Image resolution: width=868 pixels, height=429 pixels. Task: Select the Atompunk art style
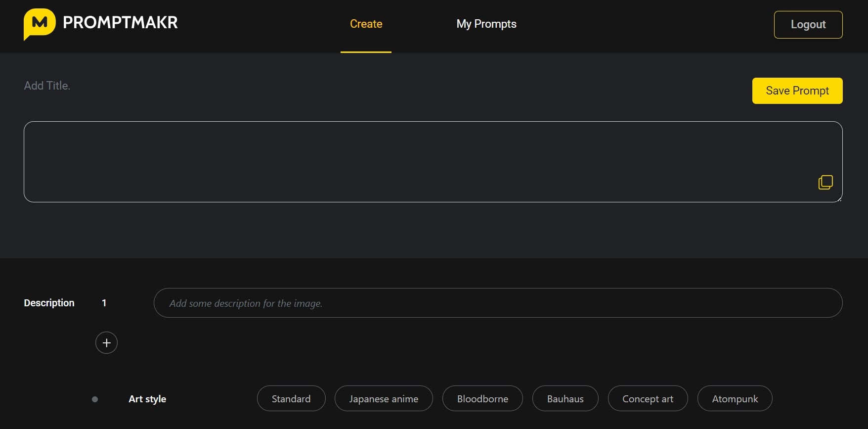tap(735, 399)
